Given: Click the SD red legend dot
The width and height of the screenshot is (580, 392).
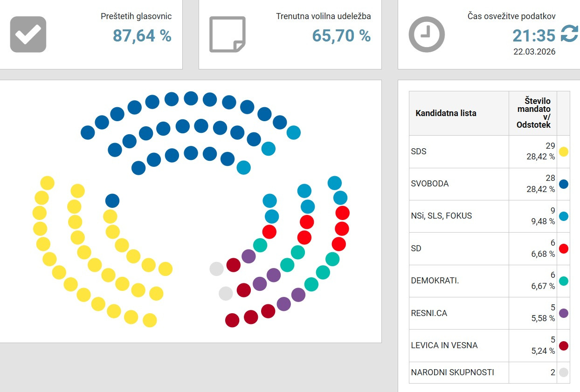Looking at the screenshot, I should (x=563, y=248).
